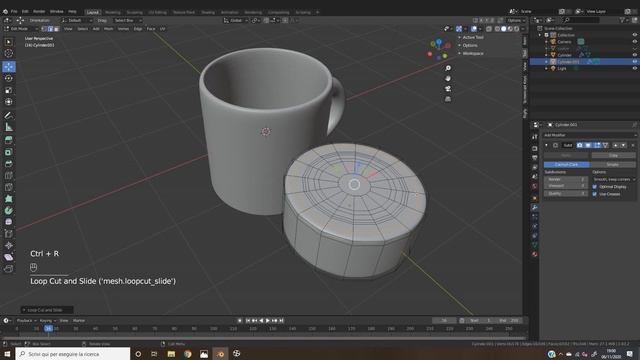Image resolution: width=640 pixels, height=360 pixels.
Task: Open the Orientation Default dropdown
Action: pyautogui.click(x=76, y=20)
